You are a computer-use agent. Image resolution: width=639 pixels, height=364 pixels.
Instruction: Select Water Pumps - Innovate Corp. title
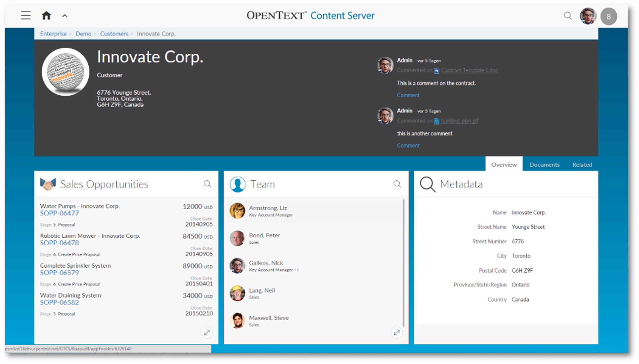80,206
